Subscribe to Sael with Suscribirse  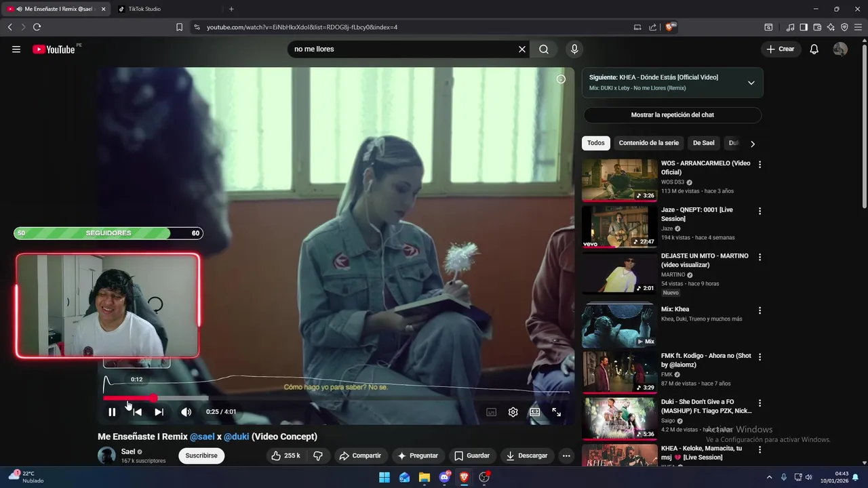(201, 455)
